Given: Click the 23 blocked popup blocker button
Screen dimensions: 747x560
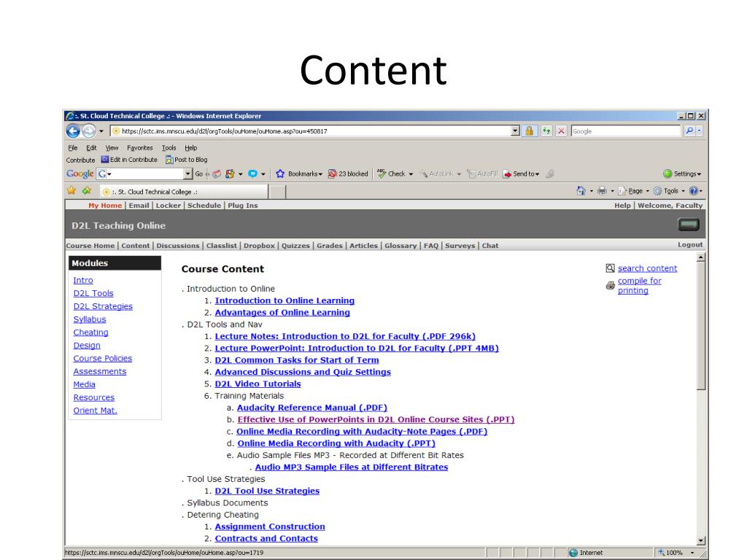Looking at the screenshot, I should point(348,174).
